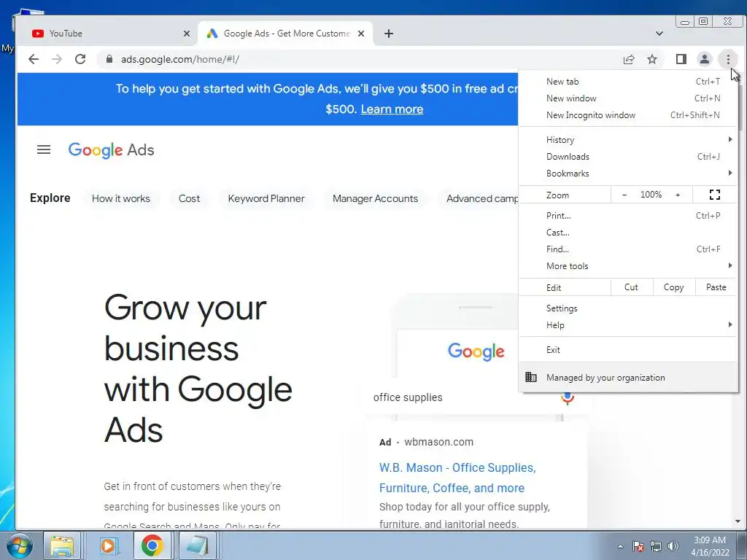This screenshot has width=747, height=560.
Task: Exit Chrome via menu
Action: coord(628,349)
